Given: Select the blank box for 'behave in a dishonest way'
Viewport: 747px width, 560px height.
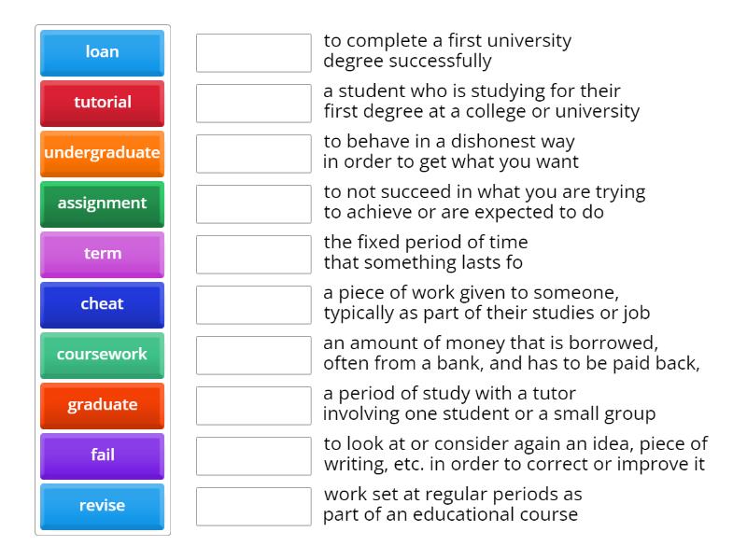Looking at the screenshot, I should tap(254, 154).
